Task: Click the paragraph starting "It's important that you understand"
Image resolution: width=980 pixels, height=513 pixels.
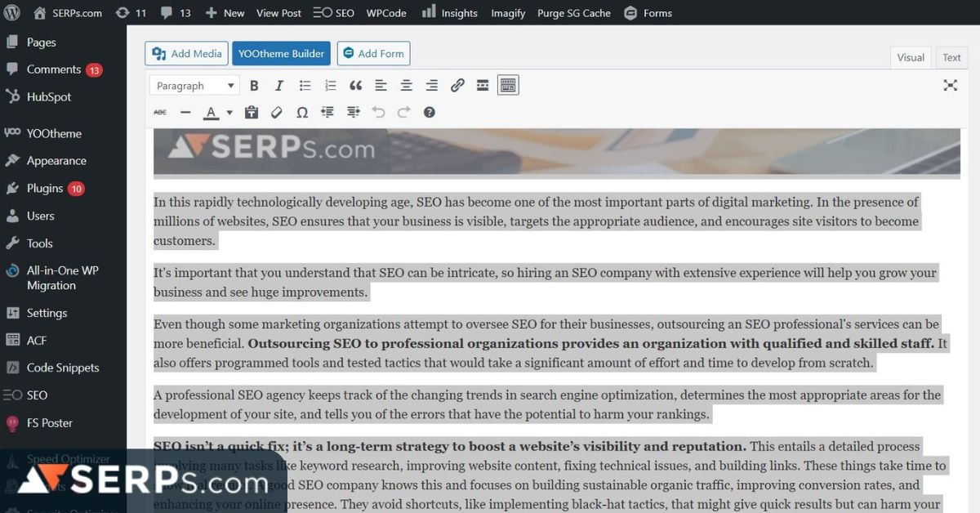Action: click(545, 283)
